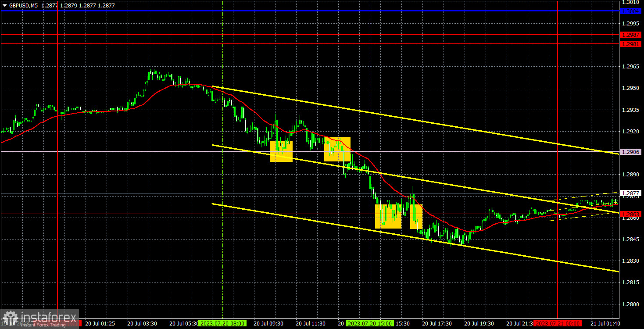Select the blue horizontal line at 1.3004
The height and width of the screenshot is (329, 644).
310,11
